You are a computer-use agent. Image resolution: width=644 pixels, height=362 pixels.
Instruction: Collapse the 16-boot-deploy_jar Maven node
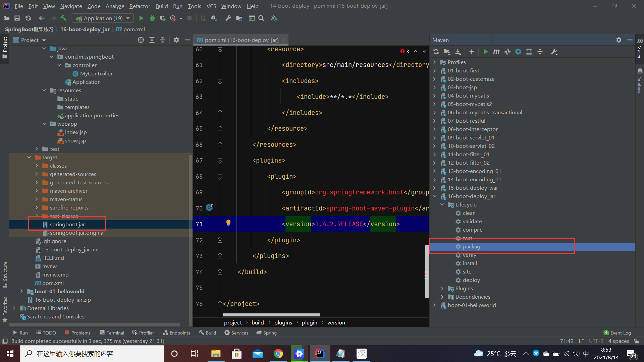[435, 196]
